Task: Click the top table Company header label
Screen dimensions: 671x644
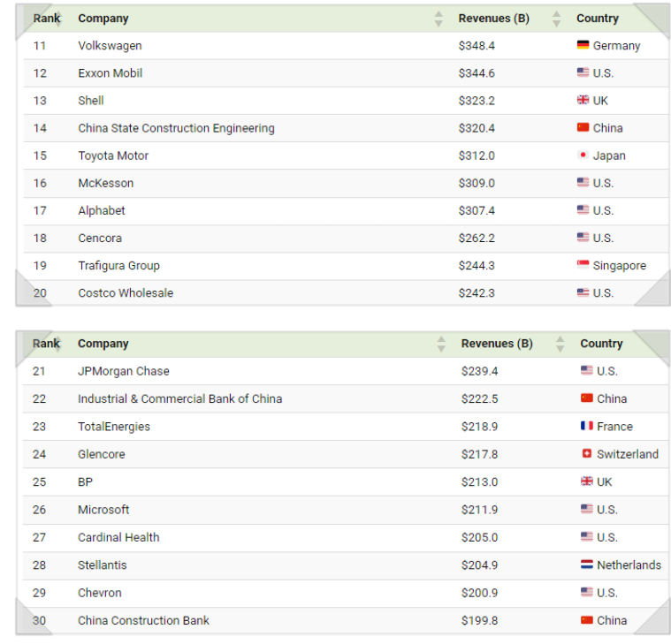Action: click(103, 19)
